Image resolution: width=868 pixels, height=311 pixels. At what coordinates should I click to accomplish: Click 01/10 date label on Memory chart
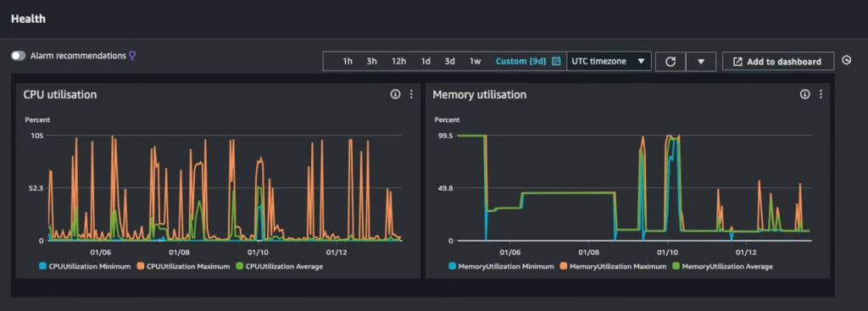pyautogui.click(x=668, y=253)
